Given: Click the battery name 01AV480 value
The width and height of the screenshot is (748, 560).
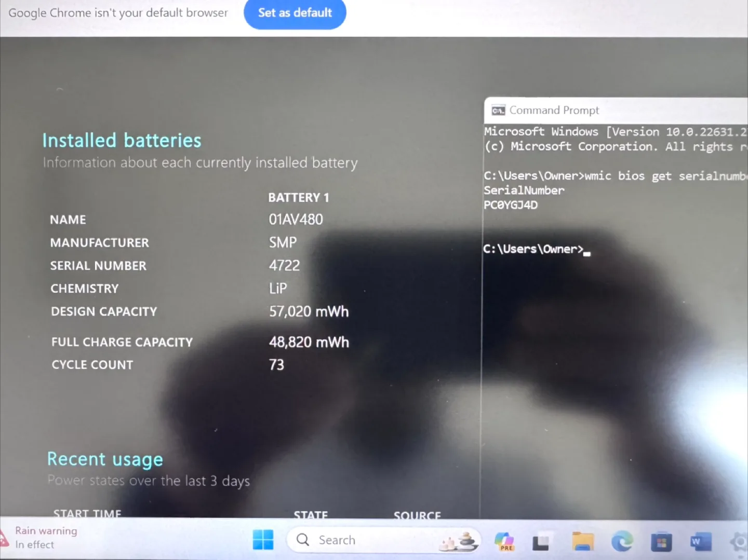Looking at the screenshot, I should 296,220.
